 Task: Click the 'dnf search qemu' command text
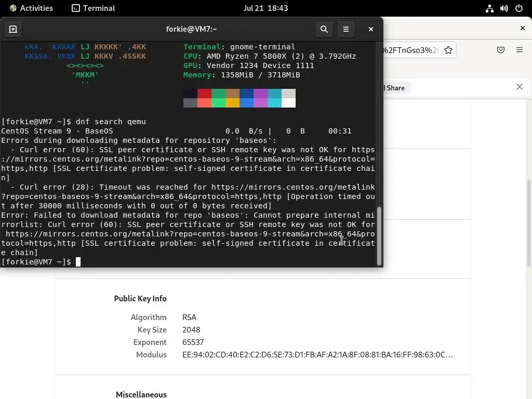click(x=111, y=122)
